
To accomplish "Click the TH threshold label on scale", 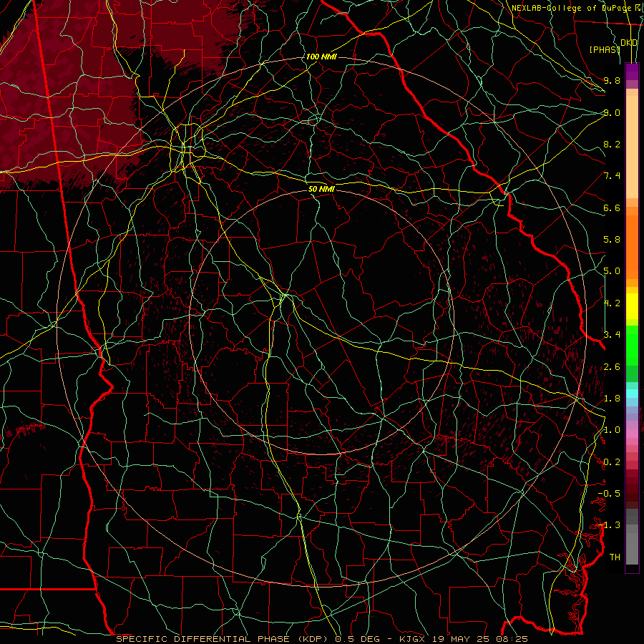I will [615, 557].
